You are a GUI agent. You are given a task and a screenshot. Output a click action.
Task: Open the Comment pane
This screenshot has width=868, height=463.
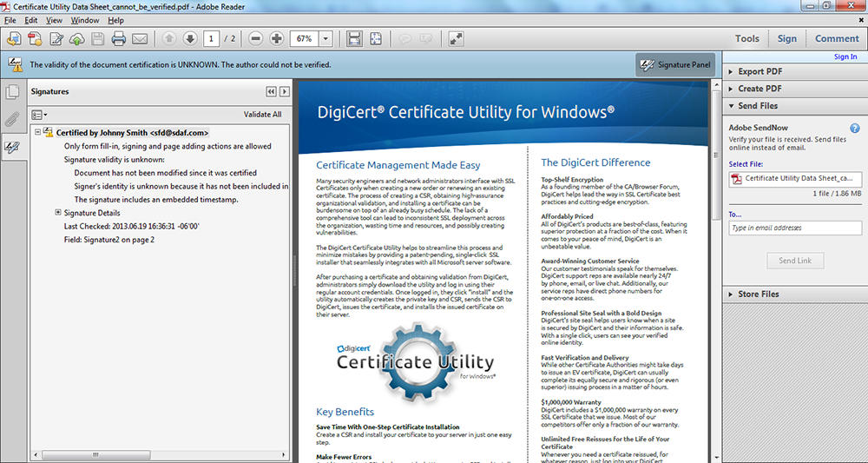837,39
